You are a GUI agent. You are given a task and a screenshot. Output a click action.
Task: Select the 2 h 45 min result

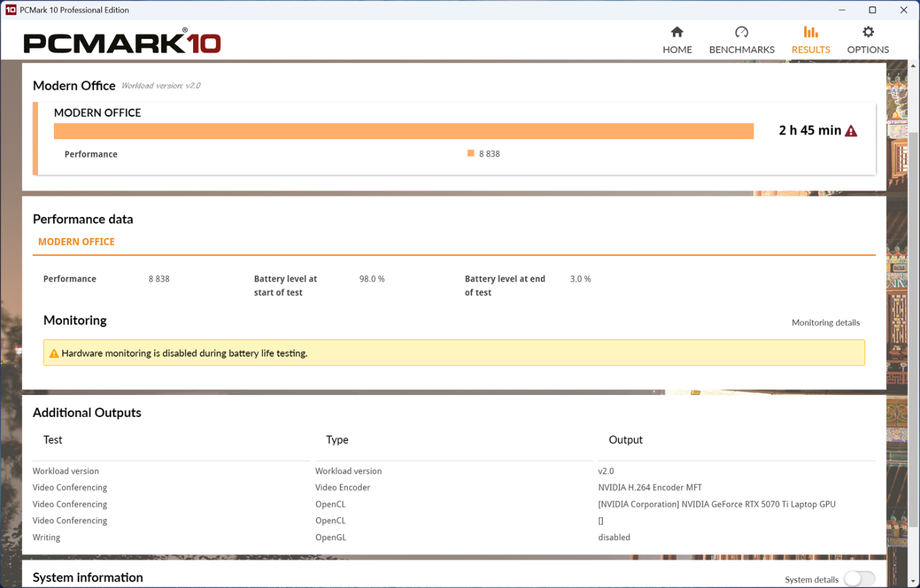pyautogui.click(x=810, y=131)
